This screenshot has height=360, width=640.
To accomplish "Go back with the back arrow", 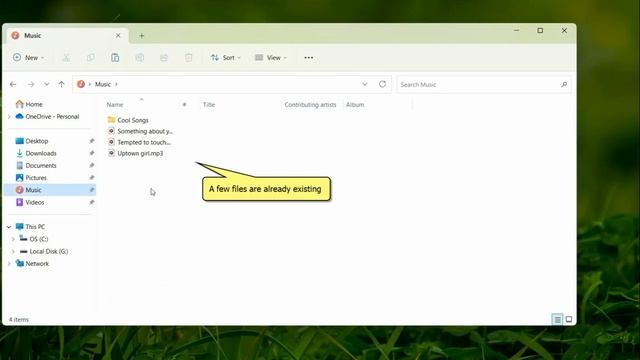I will tap(13, 84).
